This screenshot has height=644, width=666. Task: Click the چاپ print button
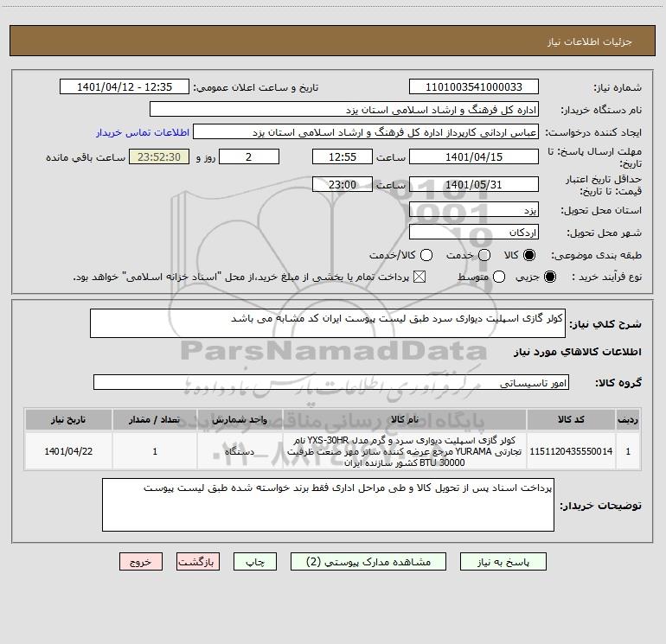tap(255, 562)
